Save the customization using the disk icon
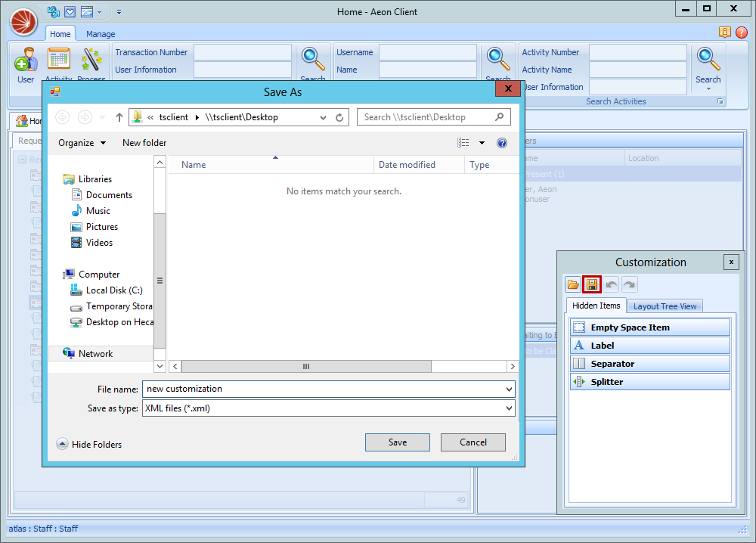The width and height of the screenshot is (756, 543). pyautogui.click(x=591, y=284)
